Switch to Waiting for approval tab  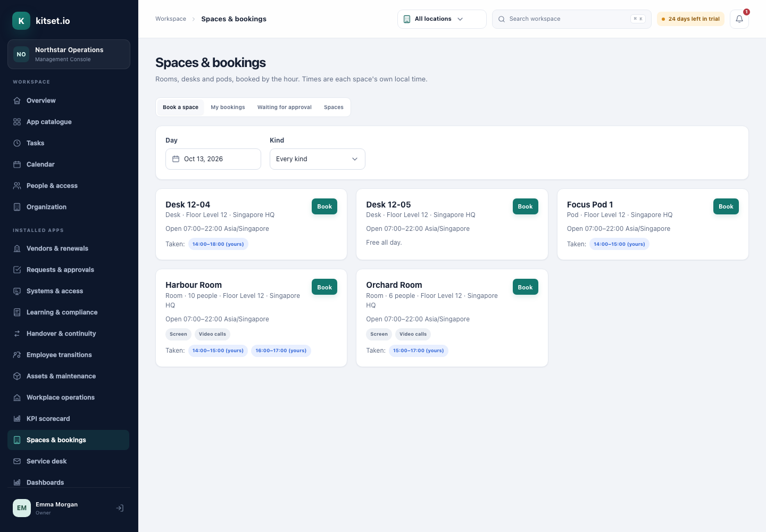tap(285, 107)
